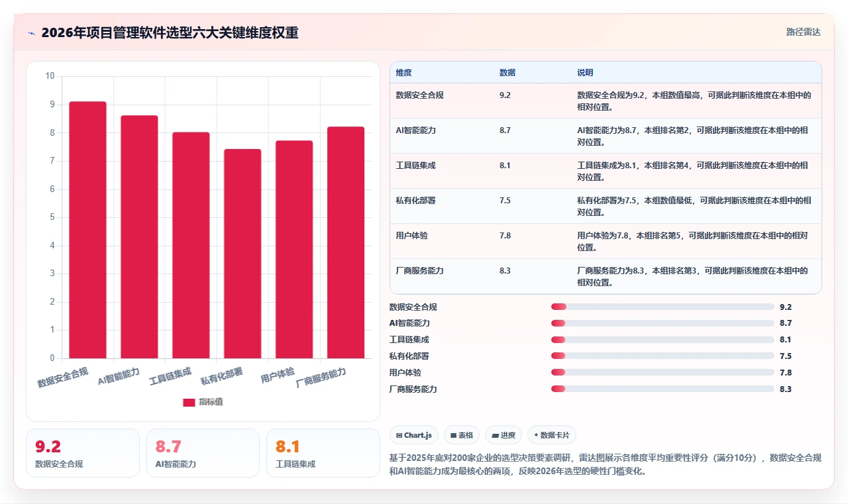Click the 用户体验 progress bar
Screen dimensions: 848x504
662,373
